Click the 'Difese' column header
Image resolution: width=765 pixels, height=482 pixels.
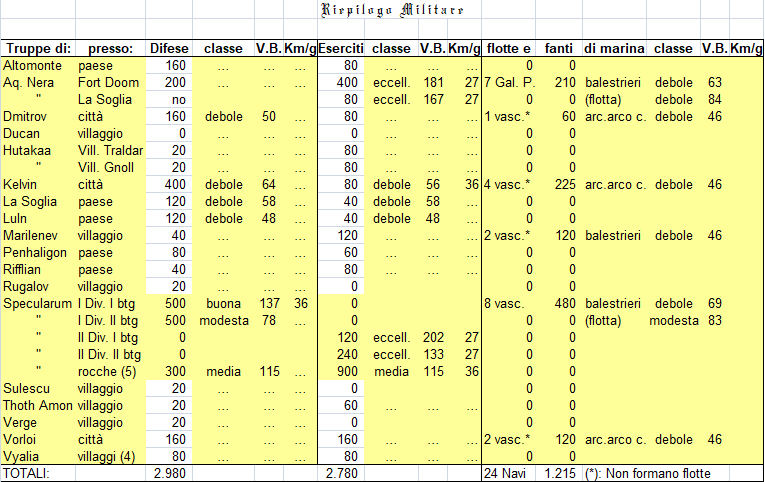coord(169,49)
